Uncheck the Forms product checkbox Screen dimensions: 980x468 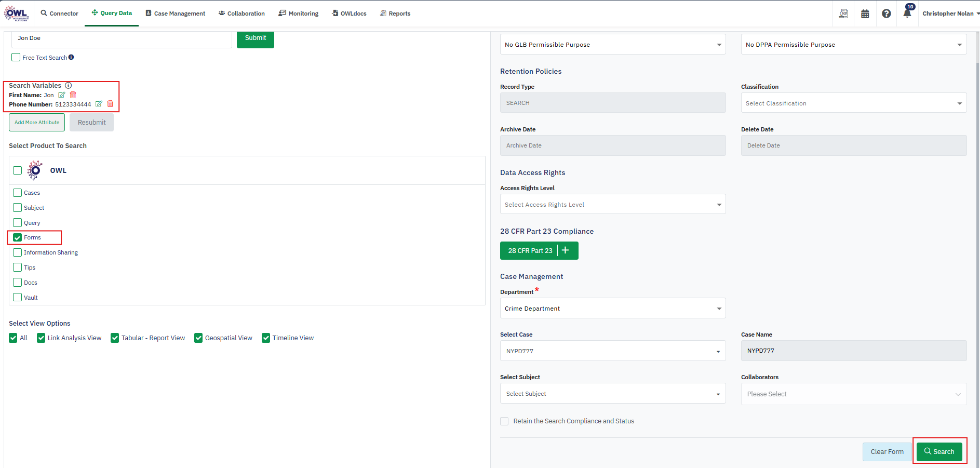point(18,237)
